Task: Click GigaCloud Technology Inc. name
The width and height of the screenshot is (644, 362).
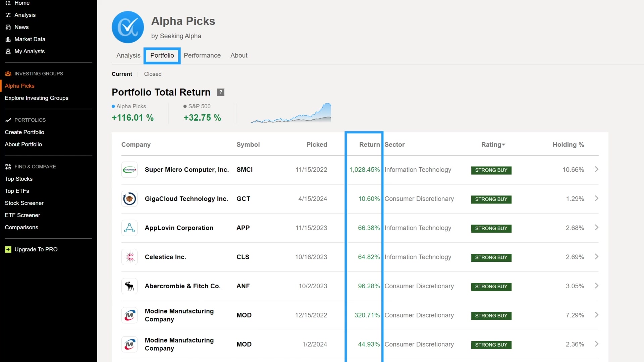Action: click(186, 199)
